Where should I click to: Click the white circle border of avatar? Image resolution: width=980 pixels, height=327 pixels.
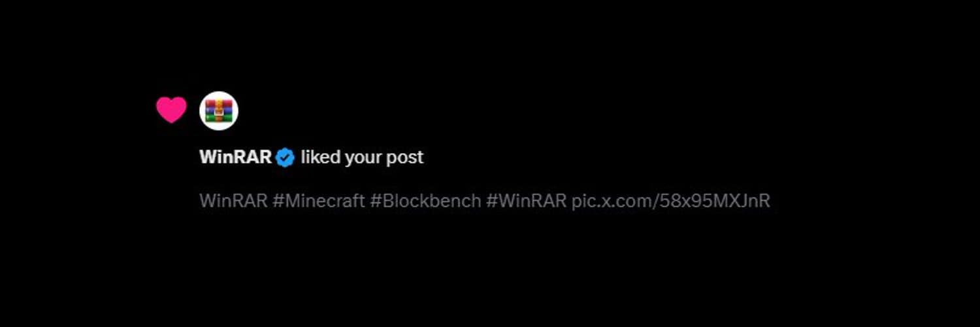[219, 94]
